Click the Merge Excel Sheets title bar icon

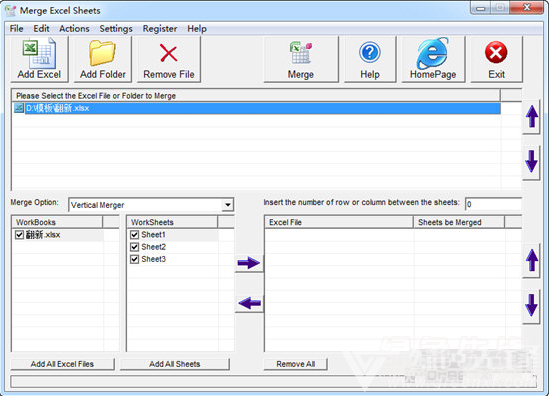(11, 11)
